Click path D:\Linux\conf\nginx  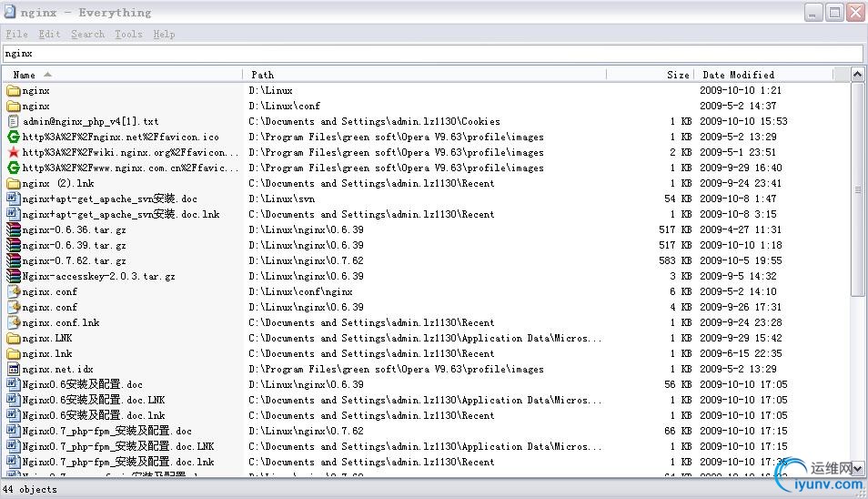pyautogui.click(x=300, y=292)
